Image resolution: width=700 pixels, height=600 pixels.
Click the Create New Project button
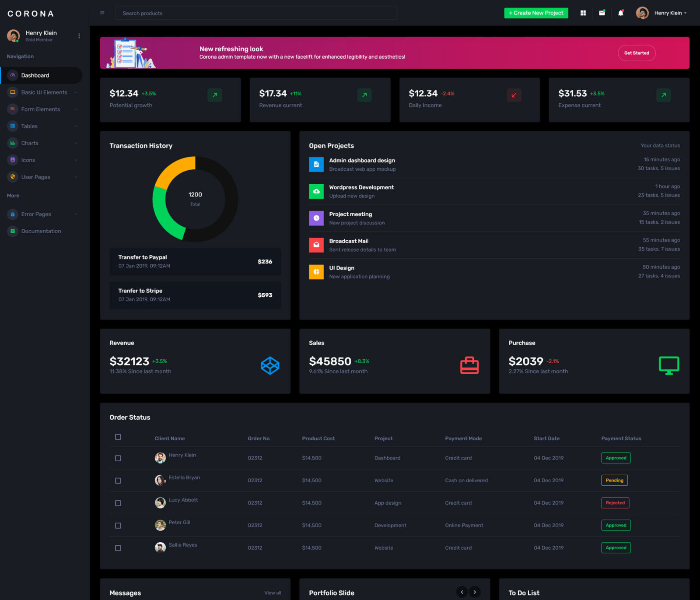tap(536, 13)
